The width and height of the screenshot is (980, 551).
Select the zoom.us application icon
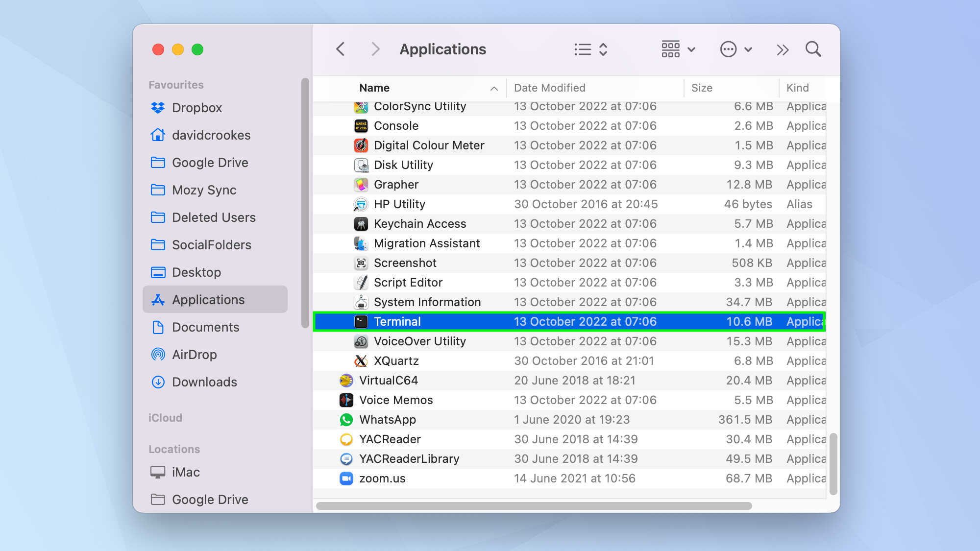346,479
